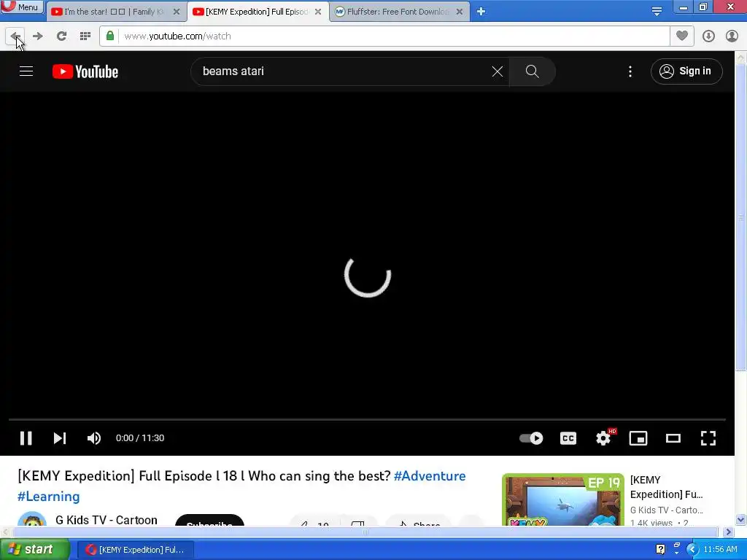This screenshot has width=747, height=560.
Task: Select the KEMY Expedition taskbar button
Action: coord(135,550)
